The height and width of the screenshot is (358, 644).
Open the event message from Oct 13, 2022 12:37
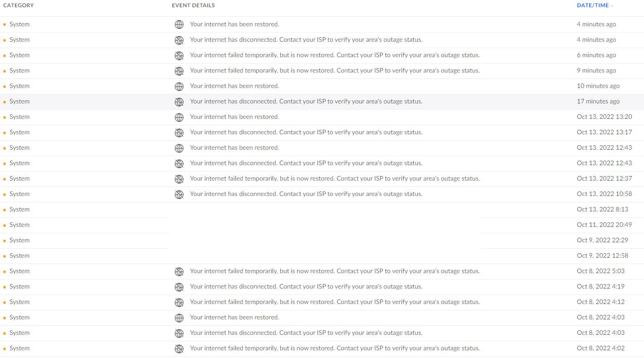coord(335,178)
